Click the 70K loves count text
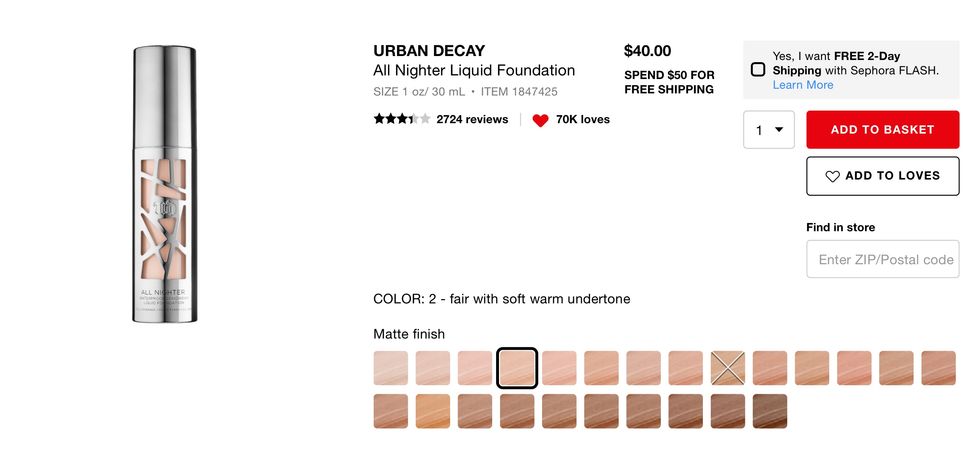Viewport: 980px width, 461px height. tap(582, 120)
